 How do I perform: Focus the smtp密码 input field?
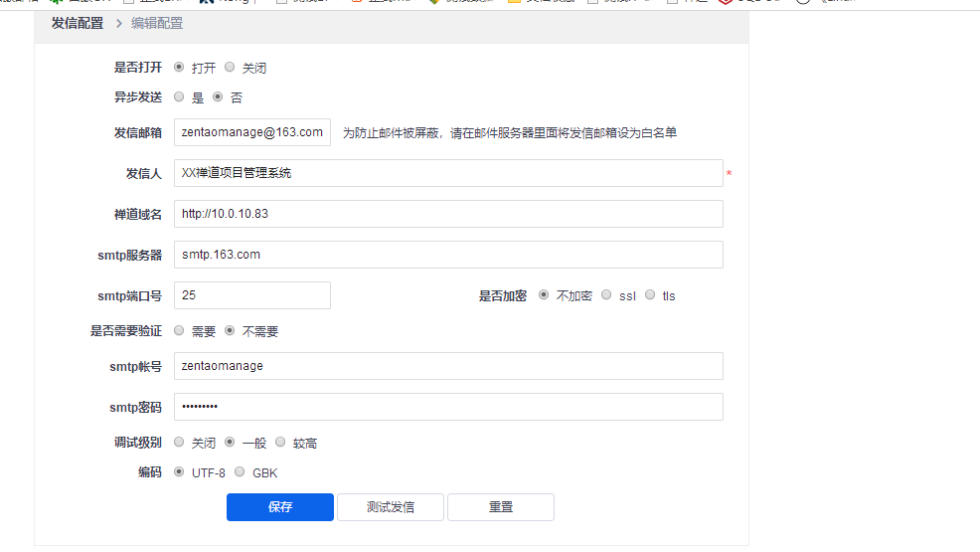pyautogui.click(x=448, y=407)
